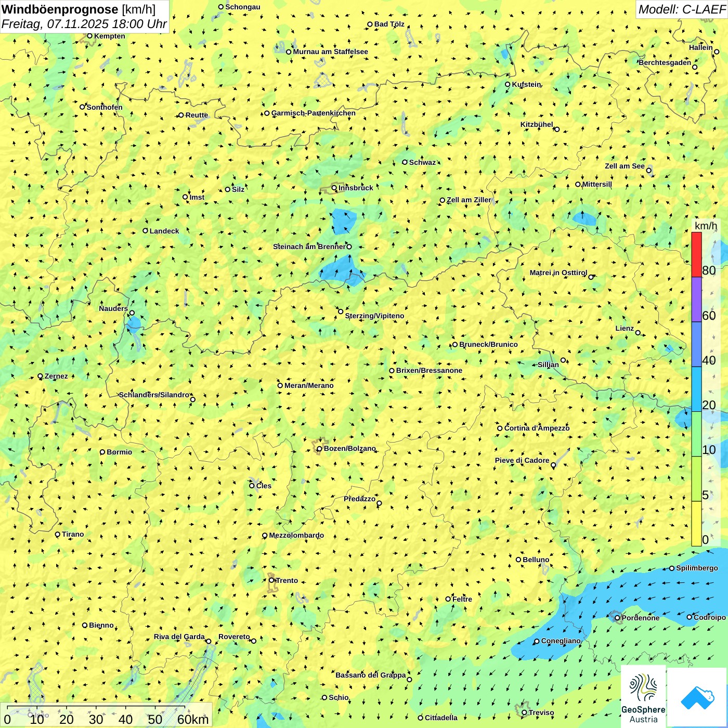Click the Zernez location marker
The width and height of the screenshot is (728, 728).
point(40,376)
